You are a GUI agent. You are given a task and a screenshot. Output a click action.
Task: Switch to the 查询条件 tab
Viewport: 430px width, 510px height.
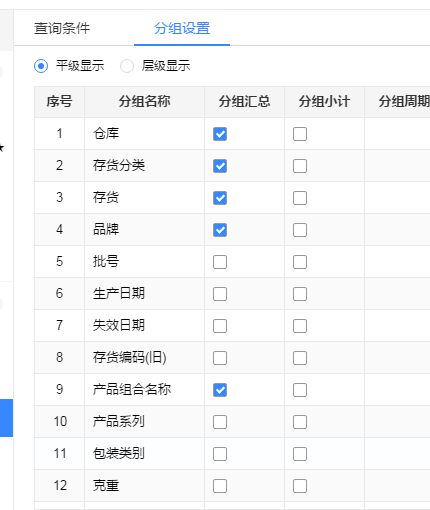[62, 28]
